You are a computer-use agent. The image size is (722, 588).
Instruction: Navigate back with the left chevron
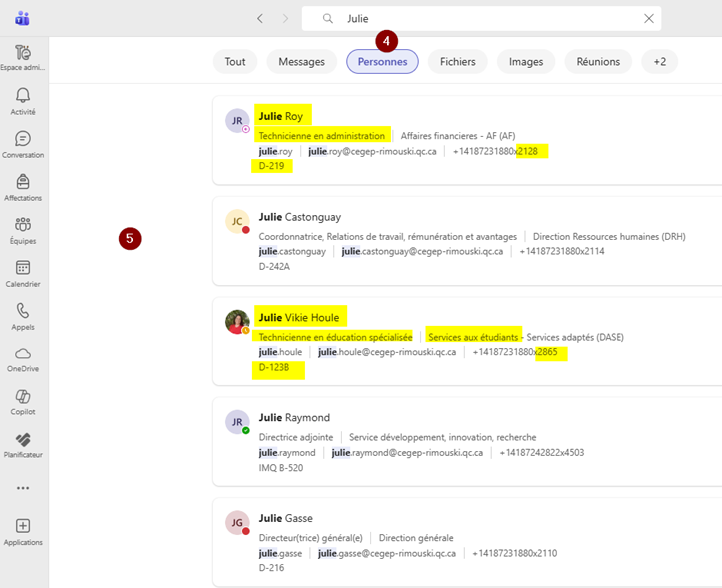point(260,18)
